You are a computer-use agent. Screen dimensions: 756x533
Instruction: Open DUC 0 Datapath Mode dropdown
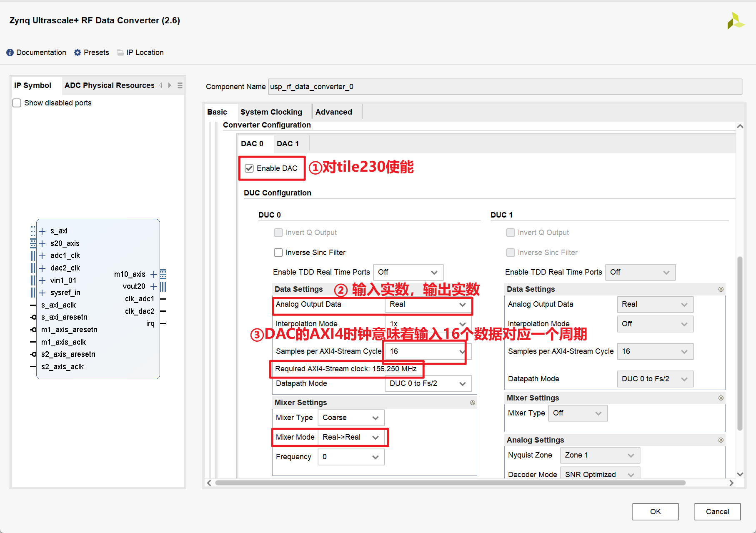pos(428,383)
